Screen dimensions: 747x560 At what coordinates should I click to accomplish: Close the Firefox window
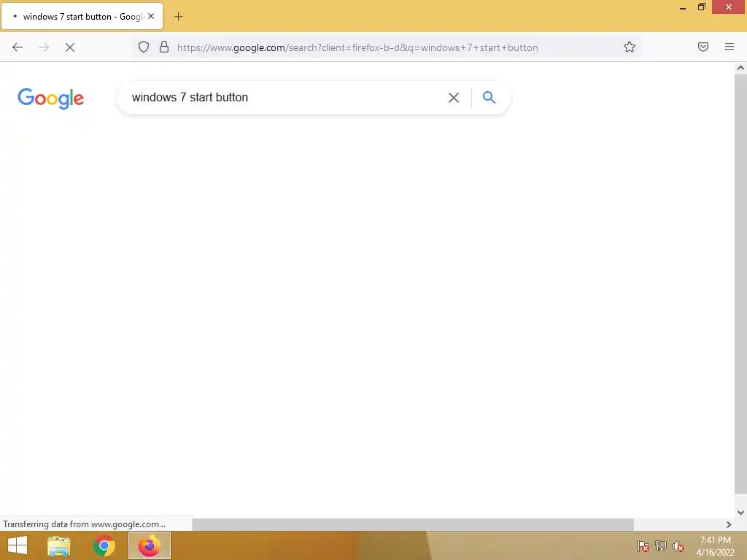[x=729, y=7]
